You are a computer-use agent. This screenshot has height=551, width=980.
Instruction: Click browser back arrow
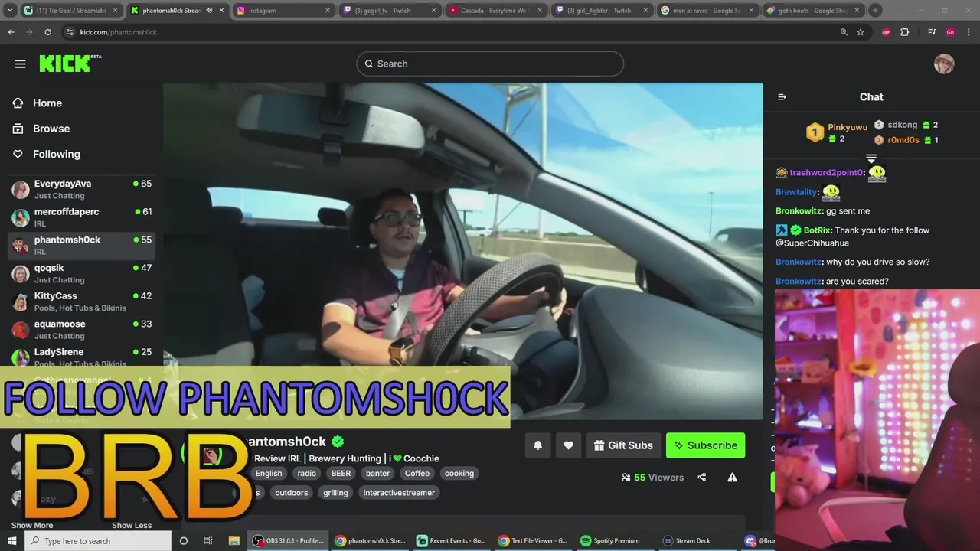click(x=11, y=32)
